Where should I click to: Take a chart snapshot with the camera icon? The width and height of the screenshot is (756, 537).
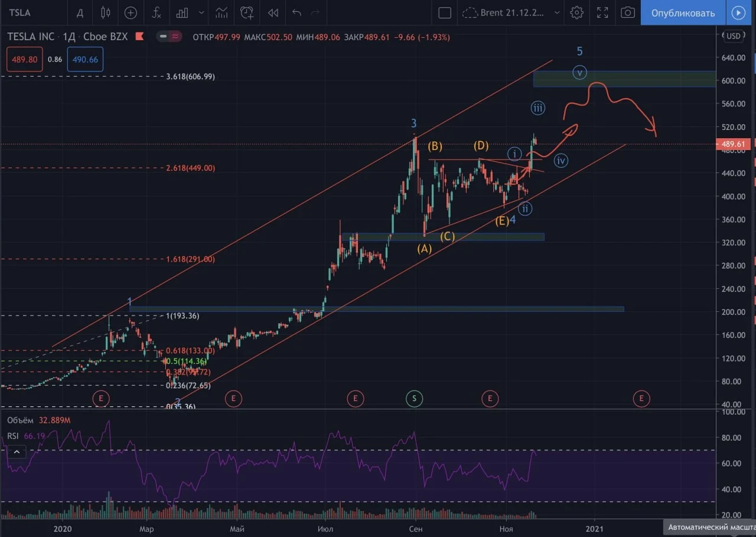[x=628, y=12]
